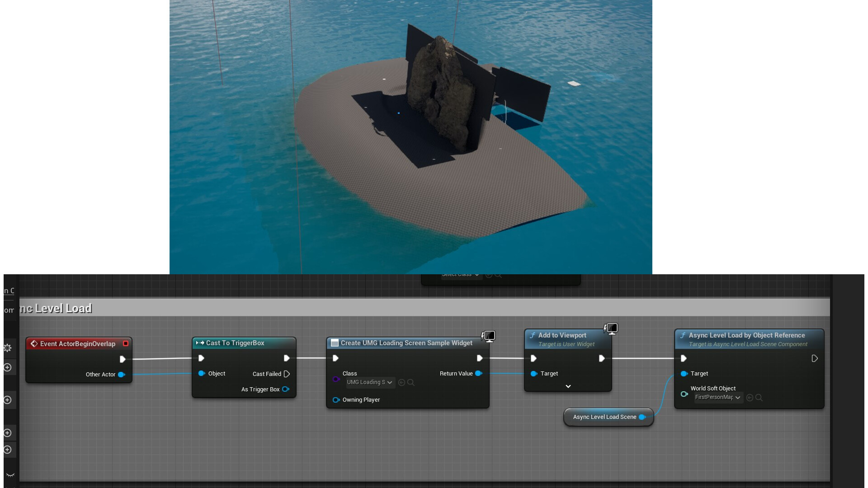The width and height of the screenshot is (868, 488).
Task: Select the Cast To TriggerBox node title
Action: pyautogui.click(x=235, y=343)
